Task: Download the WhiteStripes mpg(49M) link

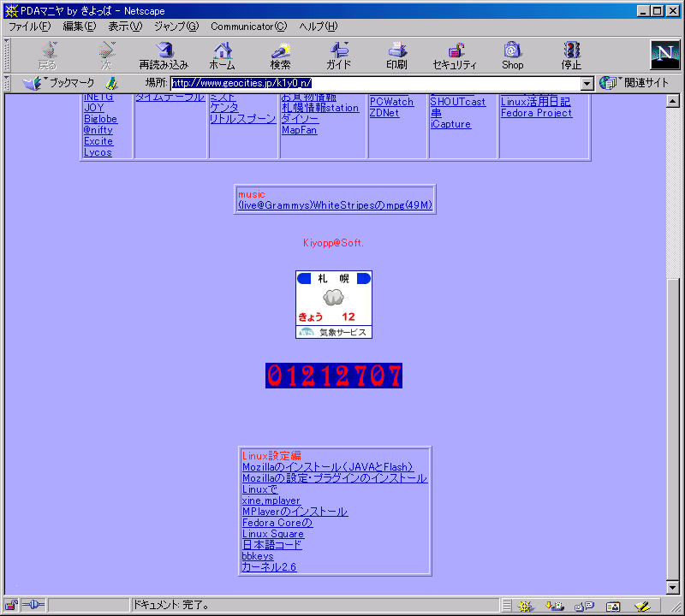Action: tap(336, 205)
